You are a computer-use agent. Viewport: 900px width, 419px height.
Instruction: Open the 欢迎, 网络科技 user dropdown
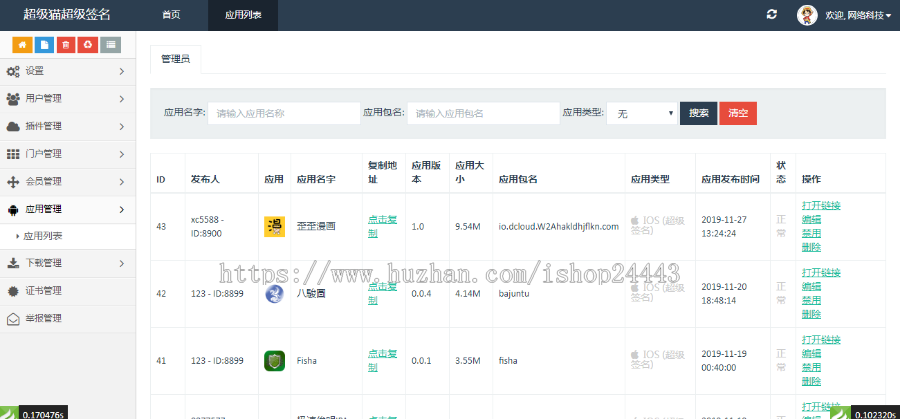click(858, 15)
